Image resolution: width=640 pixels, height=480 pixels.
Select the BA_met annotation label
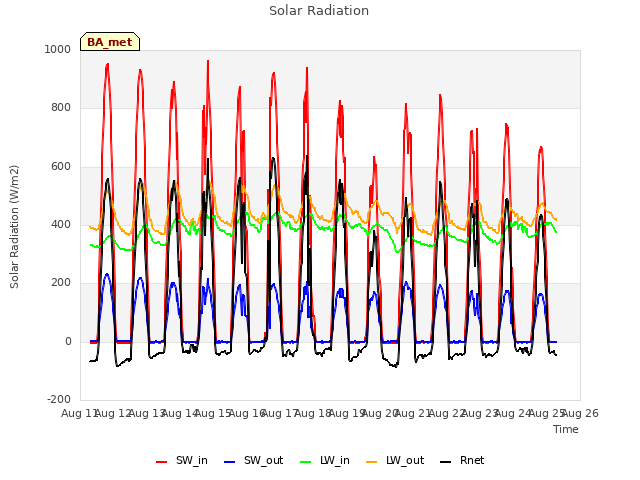click(110, 42)
